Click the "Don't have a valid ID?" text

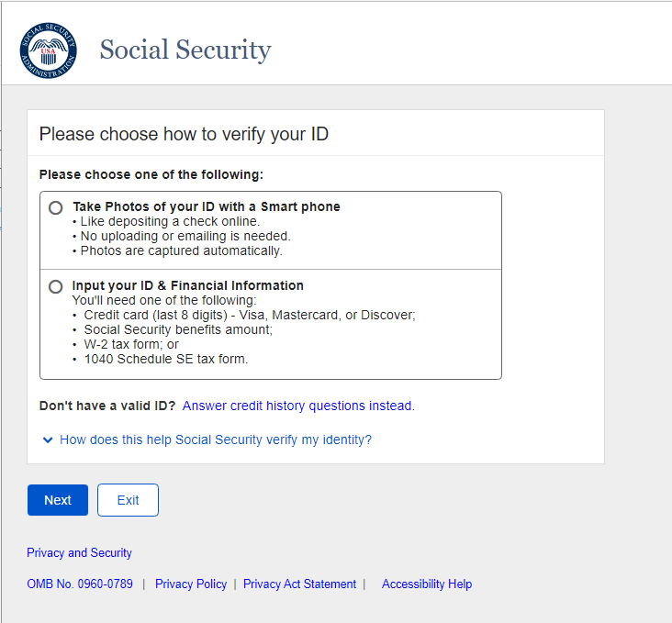click(107, 406)
